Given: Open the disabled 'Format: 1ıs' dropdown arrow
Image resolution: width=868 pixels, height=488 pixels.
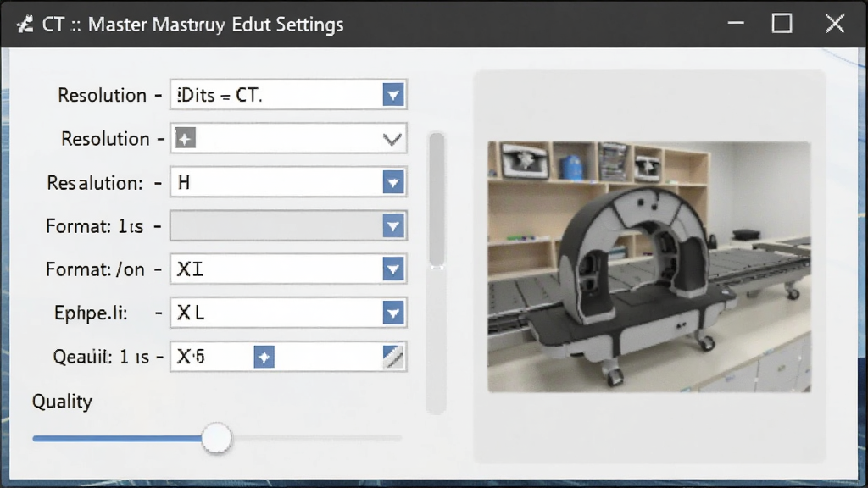Looking at the screenshot, I should pyautogui.click(x=393, y=226).
